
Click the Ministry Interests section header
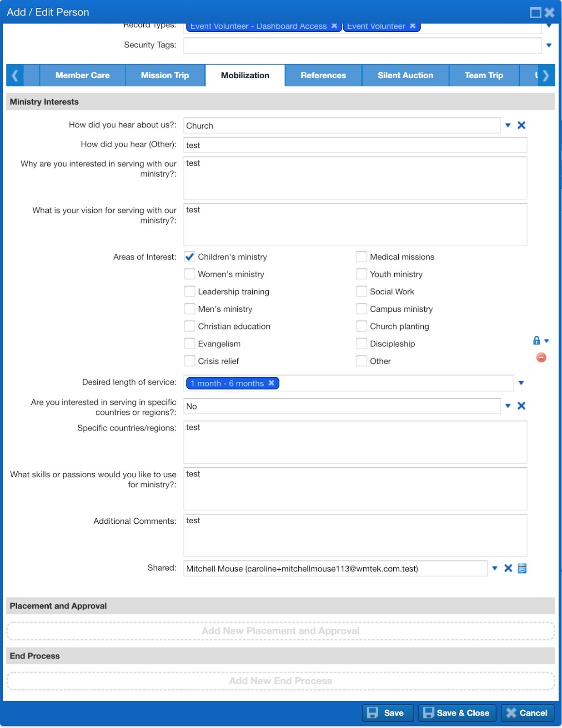(281, 102)
